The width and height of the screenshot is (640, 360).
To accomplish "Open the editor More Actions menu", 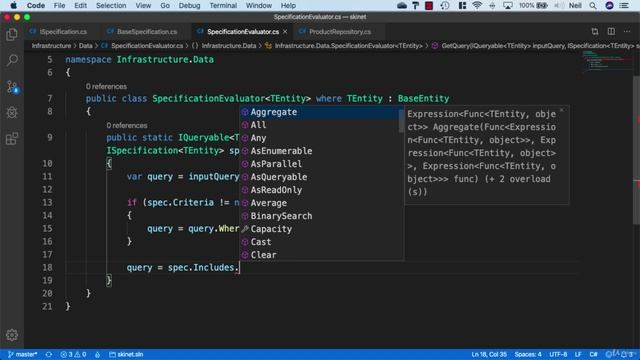I will pos(627,31).
